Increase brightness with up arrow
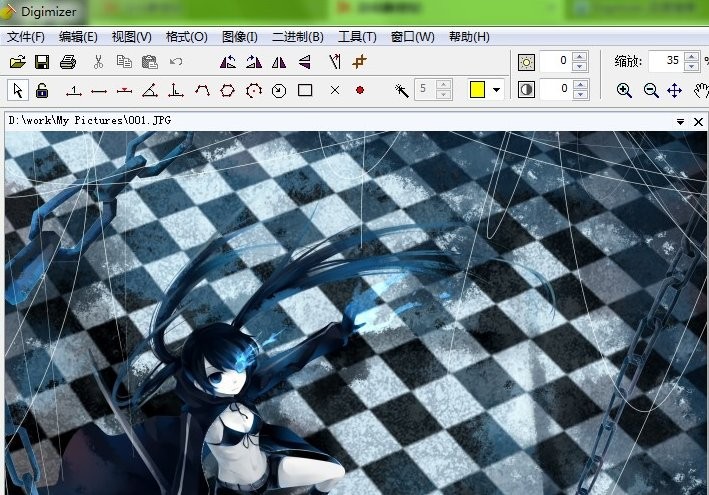Screen dimensions: 709x495 [x=580, y=56]
